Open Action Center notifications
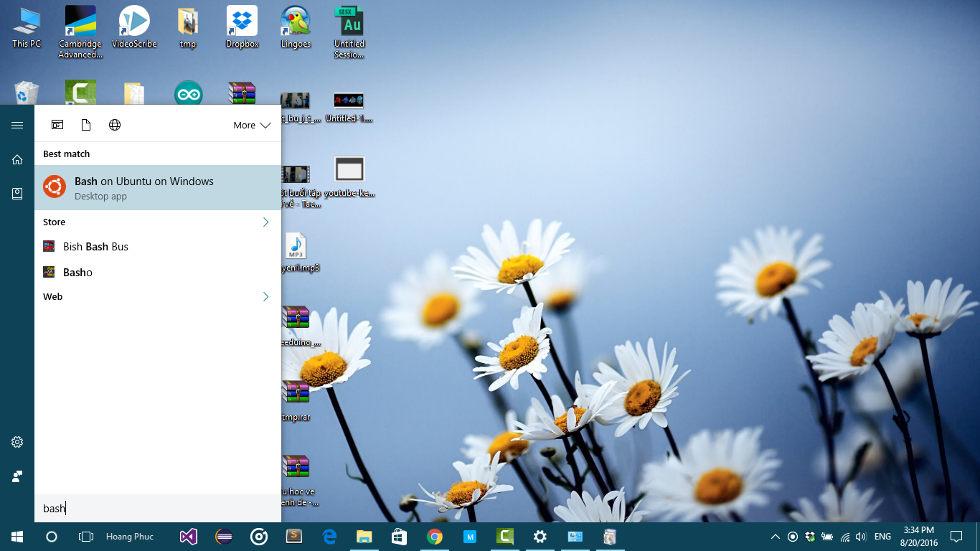Image resolution: width=980 pixels, height=551 pixels. [956, 537]
